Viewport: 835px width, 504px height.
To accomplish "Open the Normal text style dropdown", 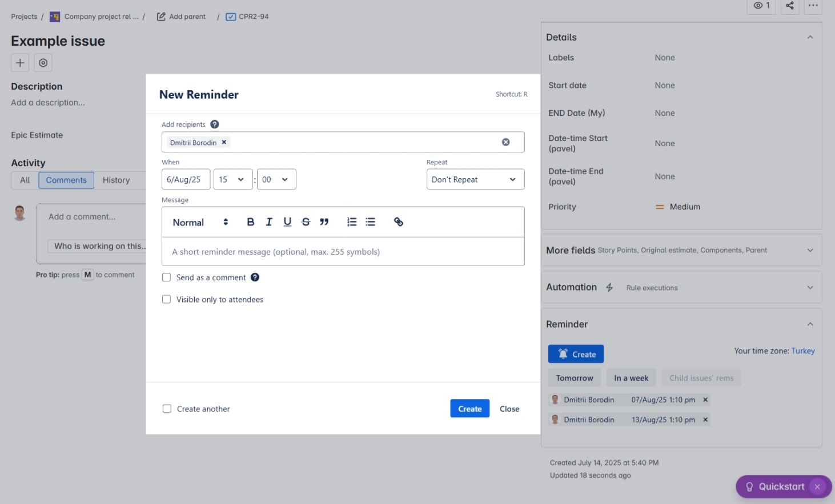I will [x=197, y=222].
